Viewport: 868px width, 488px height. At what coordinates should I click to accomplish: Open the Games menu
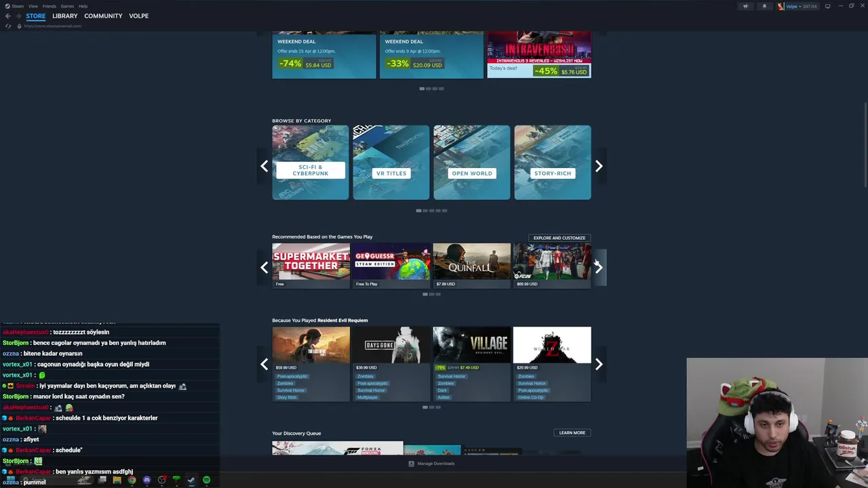click(67, 6)
